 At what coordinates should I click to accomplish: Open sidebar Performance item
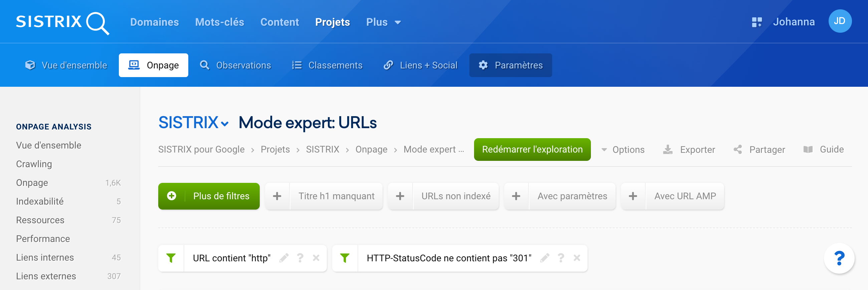(43, 239)
